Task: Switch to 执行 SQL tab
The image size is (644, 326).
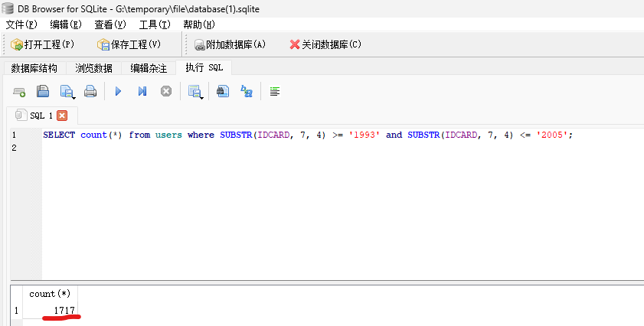Action: 204,68
